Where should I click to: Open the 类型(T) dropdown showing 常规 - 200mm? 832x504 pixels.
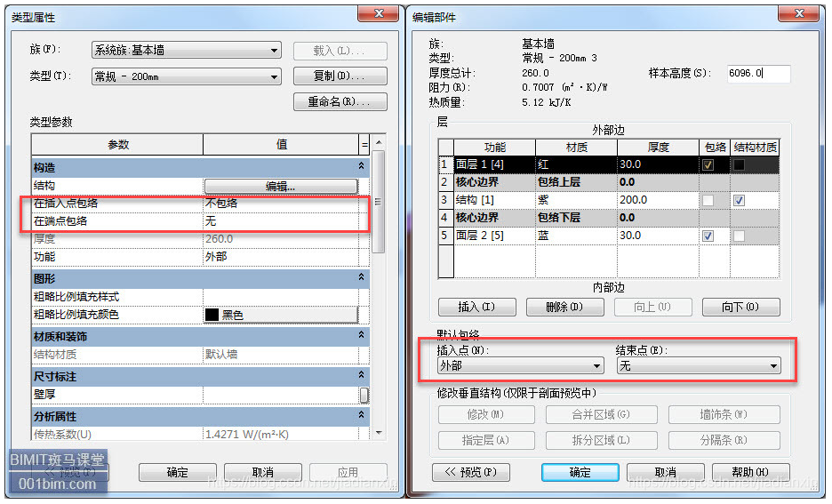pyautogui.click(x=187, y=76)
